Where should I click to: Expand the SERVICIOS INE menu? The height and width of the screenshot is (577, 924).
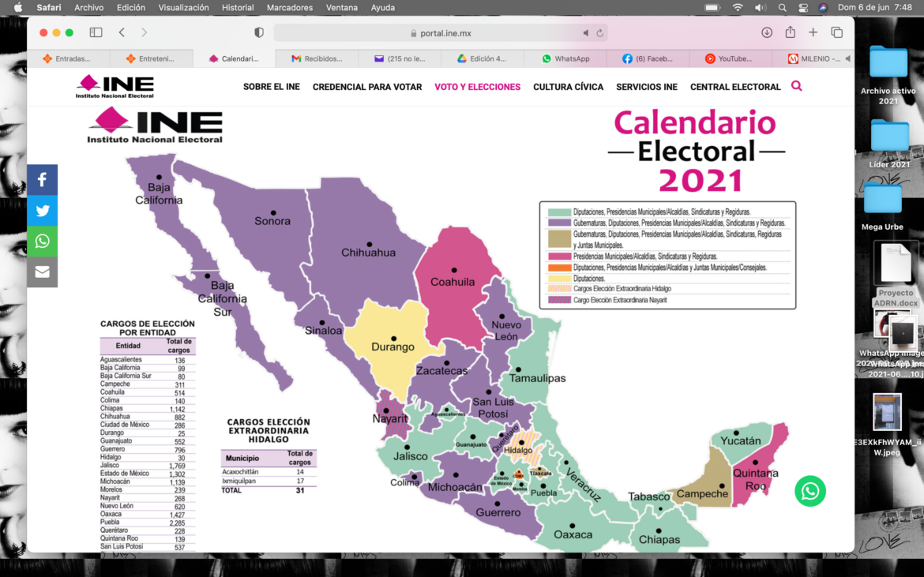tap(646, 87)
